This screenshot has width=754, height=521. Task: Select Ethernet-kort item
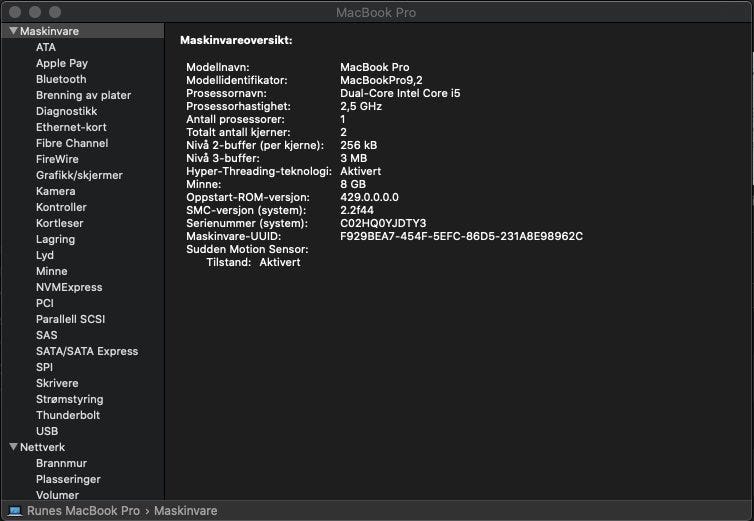click(71, 127)
